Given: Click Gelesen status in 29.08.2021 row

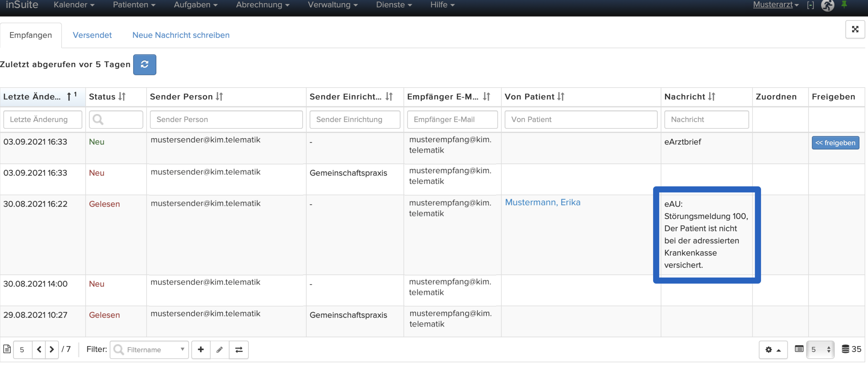Looking at the screenshot, I should [x=105, y=315].
